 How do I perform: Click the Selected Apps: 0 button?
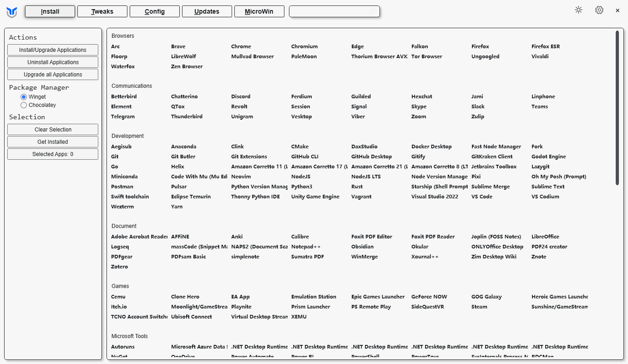point(53,154)
